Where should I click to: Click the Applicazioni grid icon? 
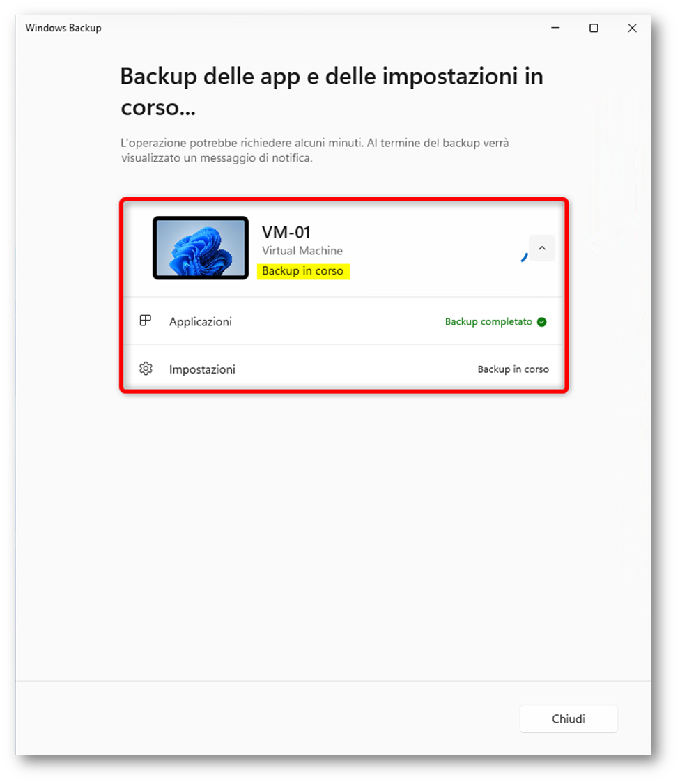coord(146,321)
